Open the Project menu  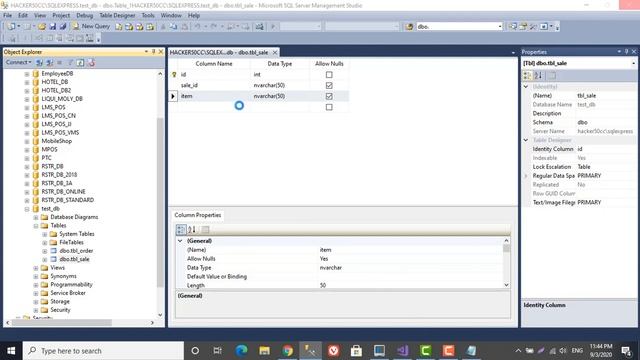pos(61,16)
